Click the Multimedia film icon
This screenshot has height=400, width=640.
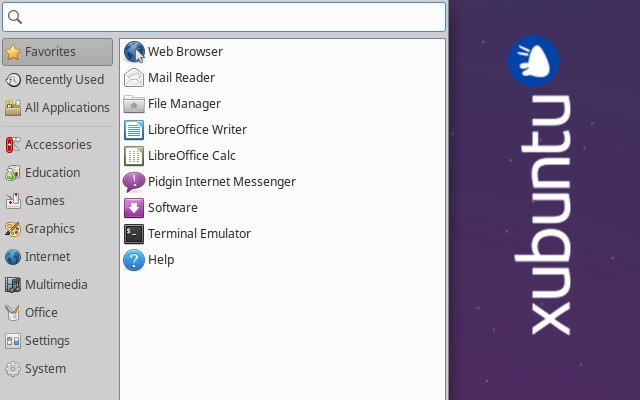pos(13,285)
